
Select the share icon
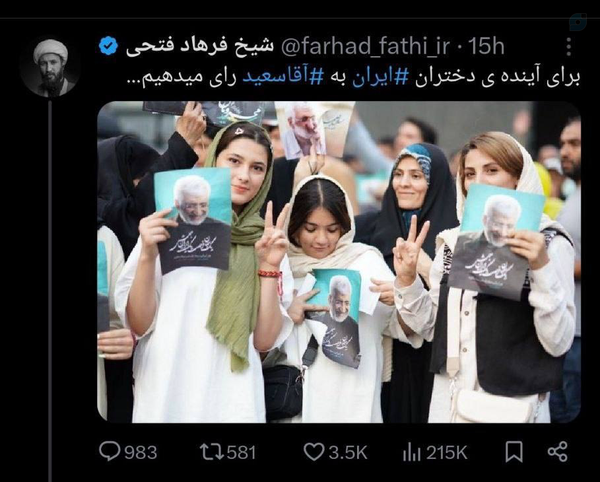(x=557, y=452)
